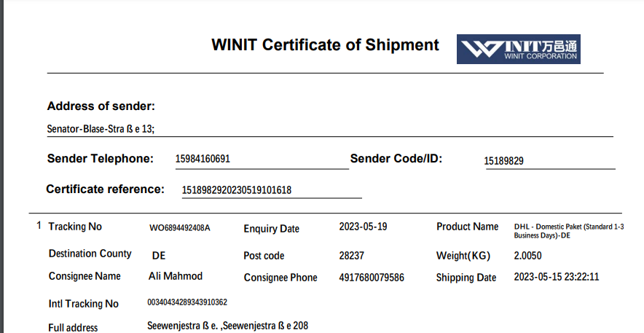The image size is (644, 333).
Task: Select the Senator-Blase-Straße 13 address line
Action: pos(101,129)
